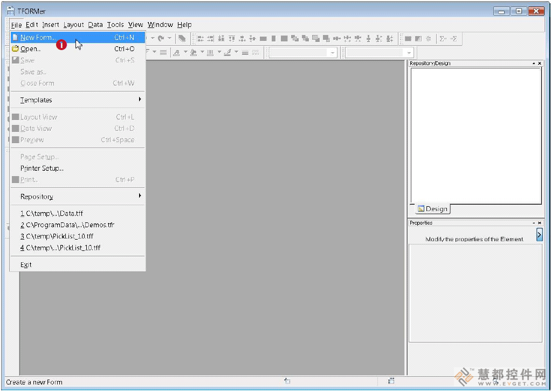Screen dimensions: 551x392
Task: Click the New Form page icon in File menu
Action: coord(15,37)
